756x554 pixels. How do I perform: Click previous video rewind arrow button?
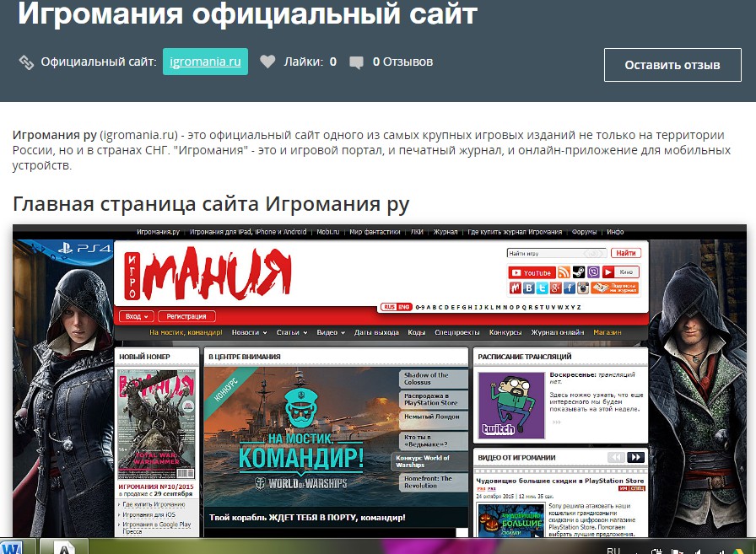point(616,457)
